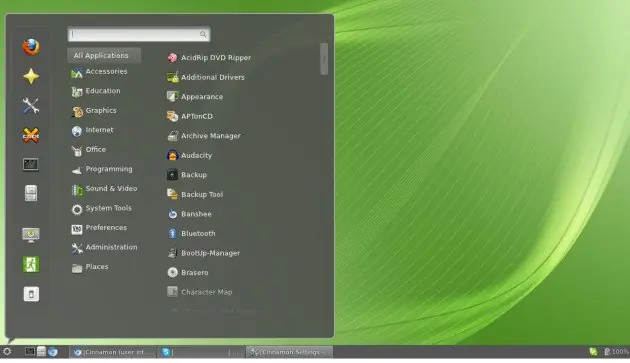This screenshot has width=630, height=363.
Task: Launch XChat from the favorites sidebar
Action: pyautogui.click(x=31, y=135)
